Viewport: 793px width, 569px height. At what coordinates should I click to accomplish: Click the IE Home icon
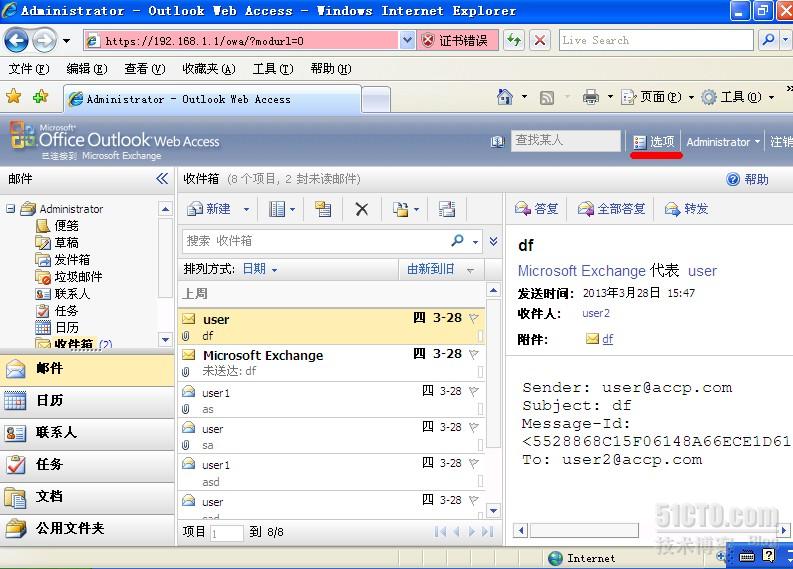tap(505, 97)
